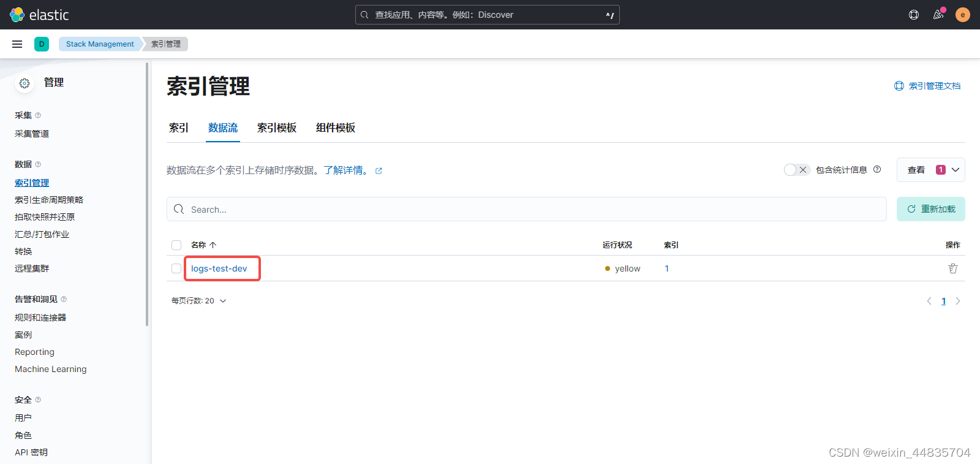Go to page 1 in pagination
980x464 pixels.
click(x=944, y=301)
